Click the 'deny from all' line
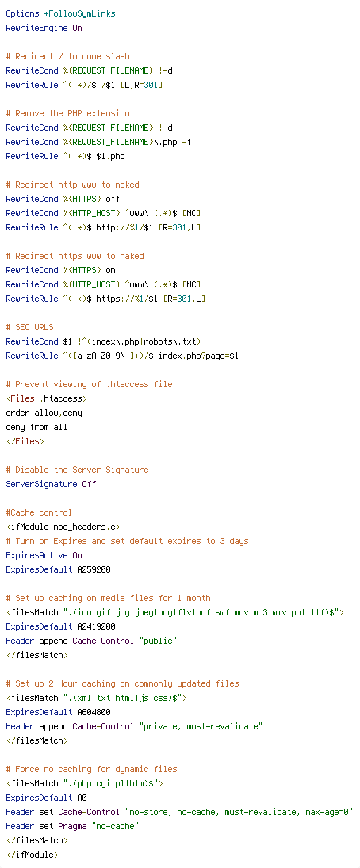 36,428
